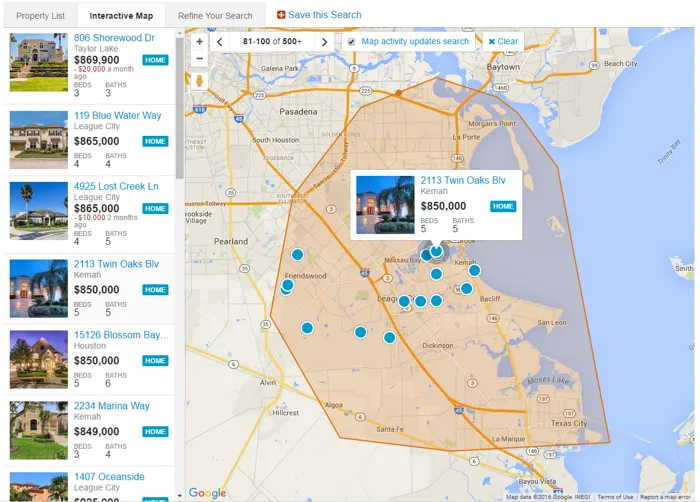The width and height of the screenshot is (700, 502).
Task: Go to next results with the right arrow
Action: tap(325, 42)
